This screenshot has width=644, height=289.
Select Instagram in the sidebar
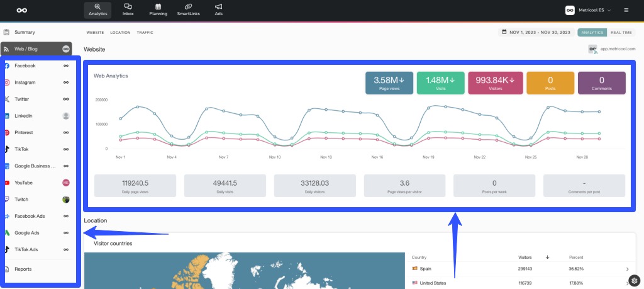[25, 82]
